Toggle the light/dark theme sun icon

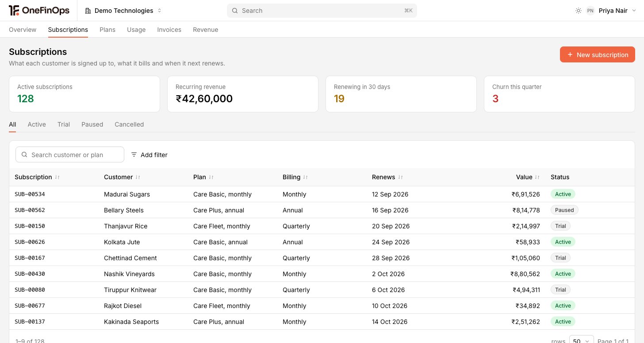[579, 11]
